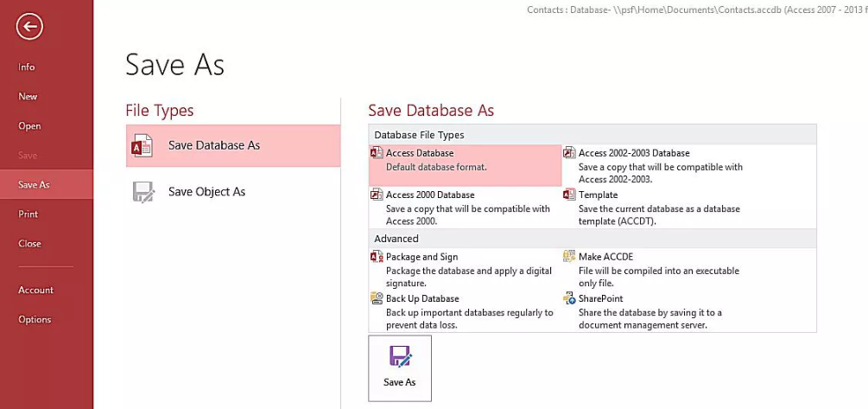Click the Save Object As disk icon
The height and width of the screenshot is (409, 868).
coord(143,192)
